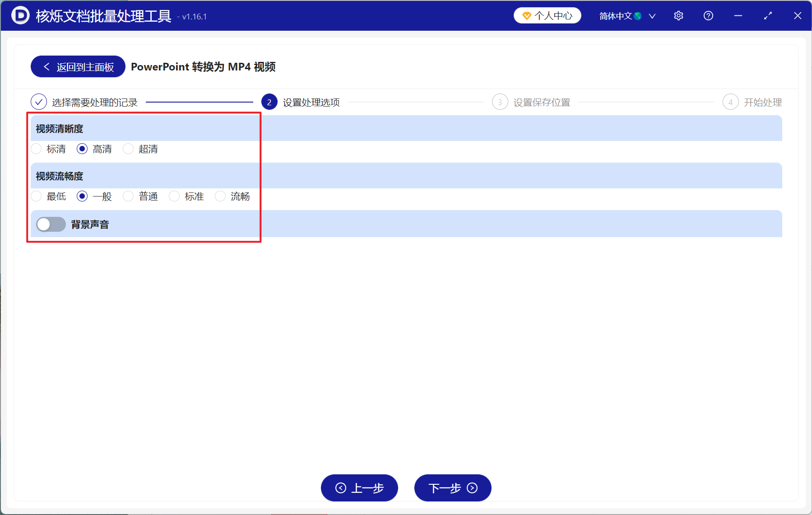Click the back arrow in 返回到主面板
The image size is (812, 515).
tap(46, 66)
